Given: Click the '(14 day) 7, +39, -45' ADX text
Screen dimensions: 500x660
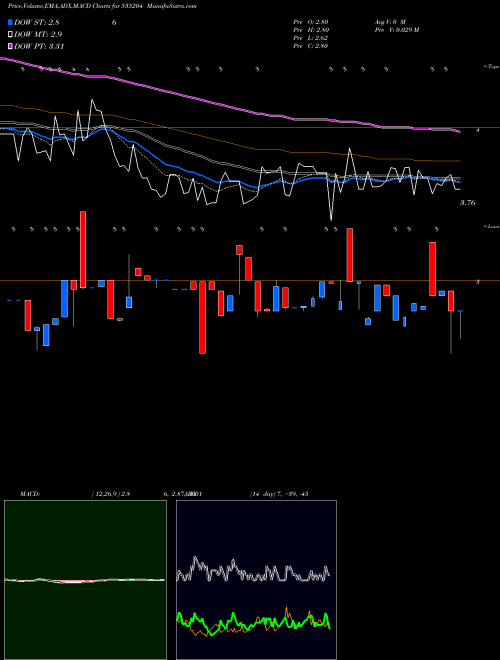Looking at the screenshot, I should click(279, 494).
